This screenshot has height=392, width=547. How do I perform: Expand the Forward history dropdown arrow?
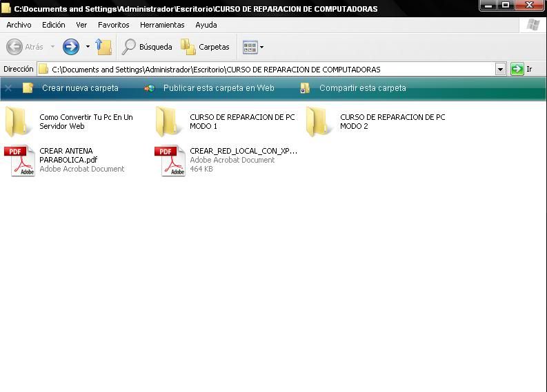pos(88,46)
